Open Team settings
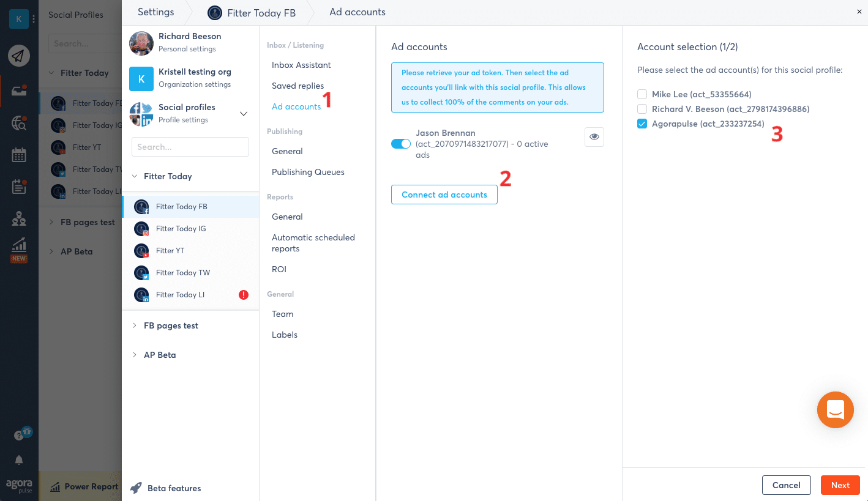868x501 pixels. [282, 314]
